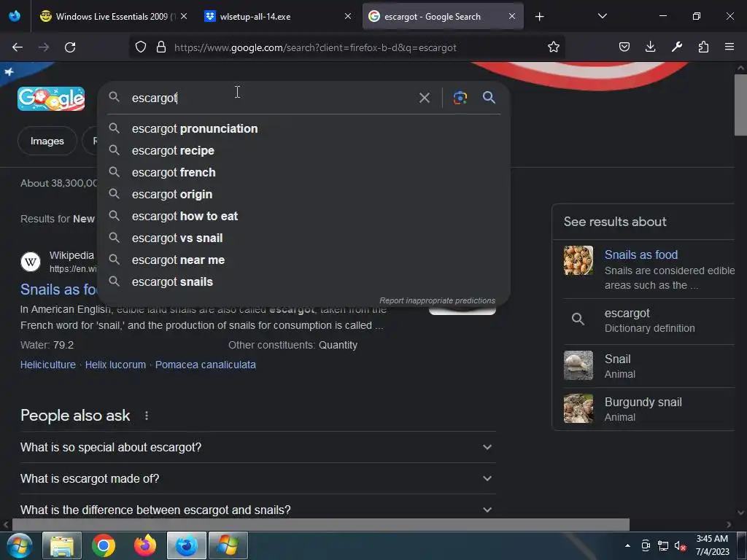The height and width of the screenshot is (560, 747).
Task: Click the muted volume tray icon
Action: click(x=680, y=545)
